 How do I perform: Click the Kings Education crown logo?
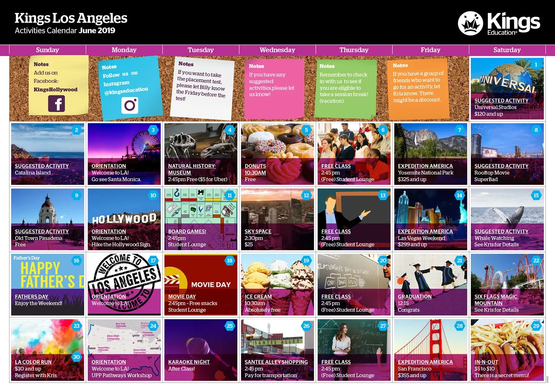470,23
